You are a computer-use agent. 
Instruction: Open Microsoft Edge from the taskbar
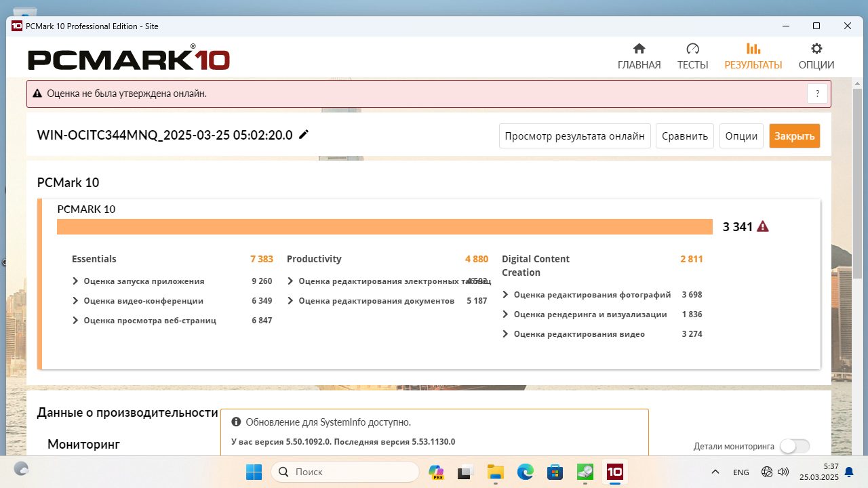[x=525, y=472]
